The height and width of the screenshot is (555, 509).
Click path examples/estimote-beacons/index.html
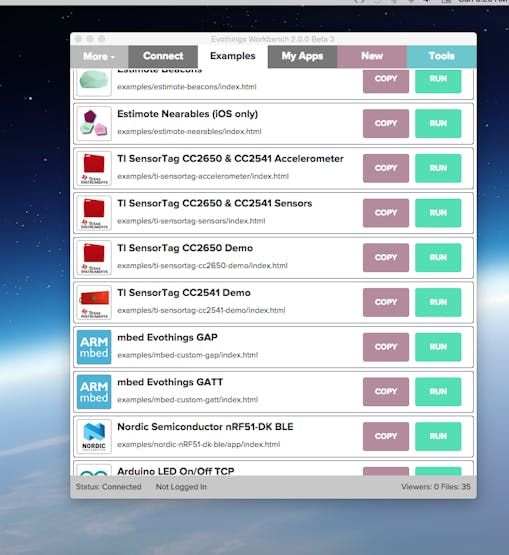click(x=187, y=87)
